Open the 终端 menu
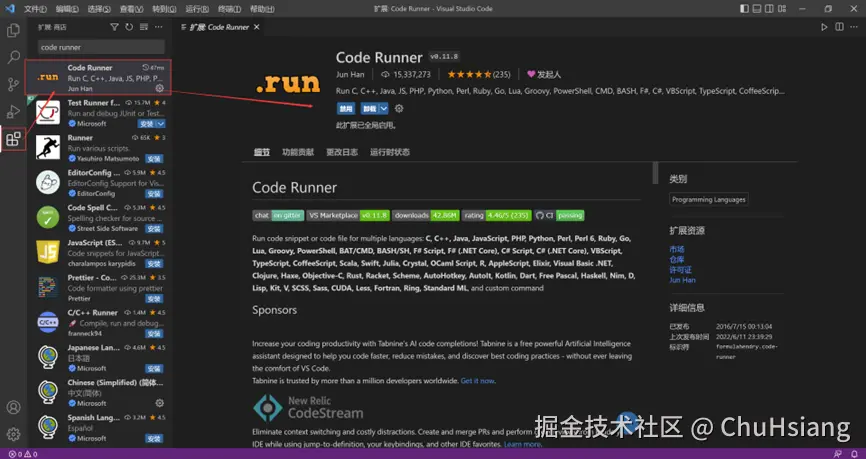Screen dimensions: 866x459 pyautogui.click(x=229, y=9)
